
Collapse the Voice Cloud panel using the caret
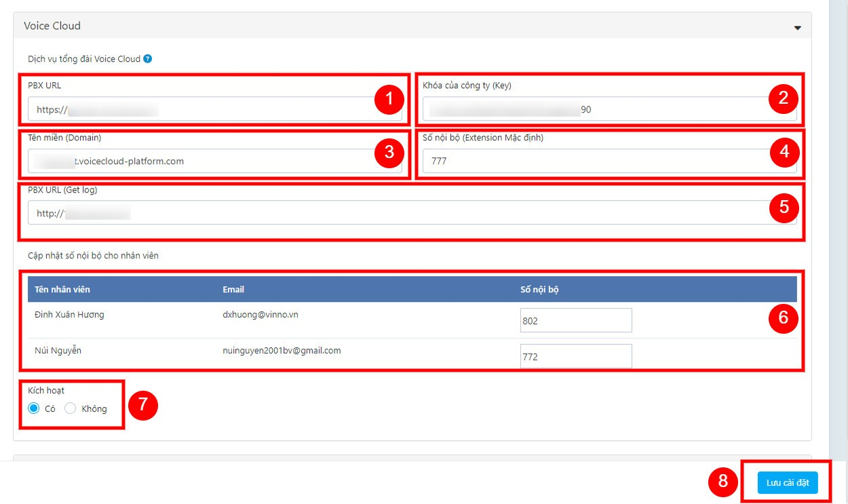click(797, 28)
